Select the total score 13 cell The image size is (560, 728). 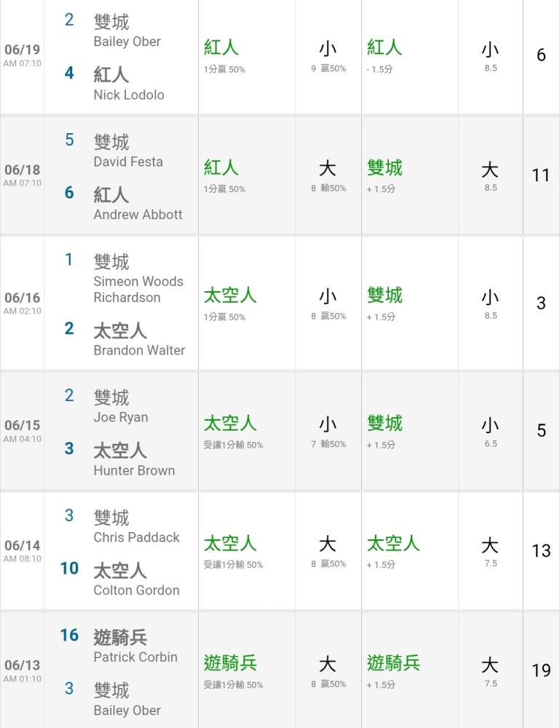541,550
